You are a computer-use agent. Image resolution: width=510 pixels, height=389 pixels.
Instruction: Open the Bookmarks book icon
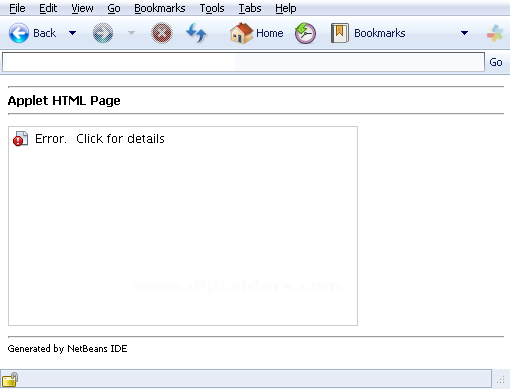340,33
